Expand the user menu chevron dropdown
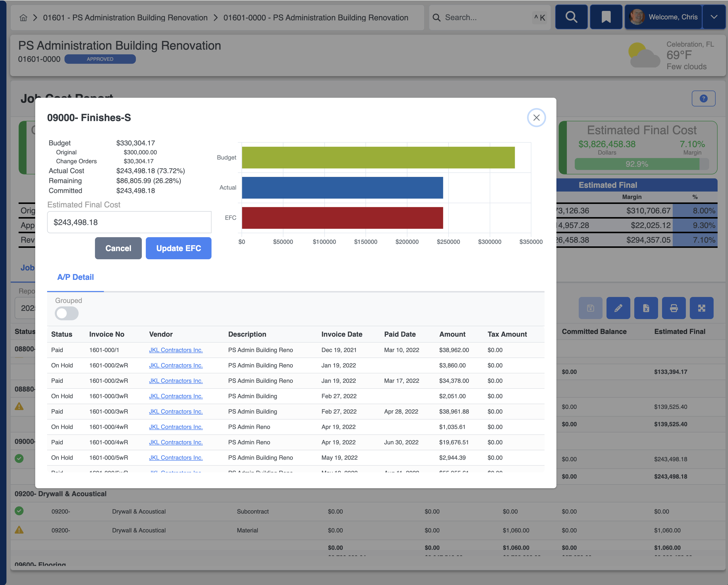728x585 pixels. [x=714, y=17]
